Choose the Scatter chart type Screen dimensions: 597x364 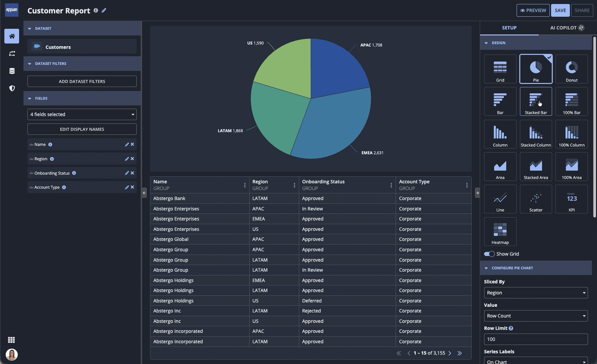click(x=536, y=199)
